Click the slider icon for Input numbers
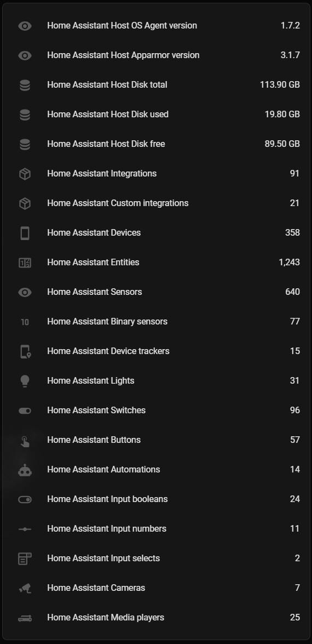This screenshot has width=312, height=644. click(x=25, y=529)
